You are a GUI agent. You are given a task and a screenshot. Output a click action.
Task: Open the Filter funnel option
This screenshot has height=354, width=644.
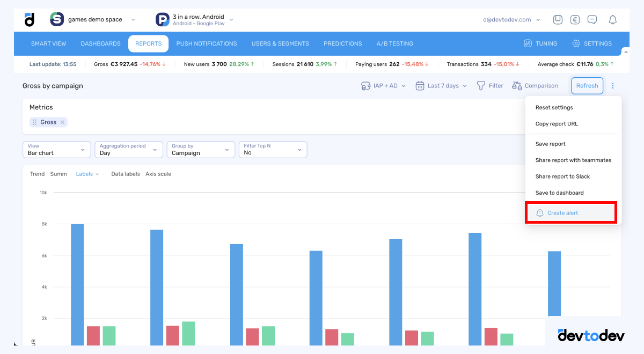coord(490,86)
